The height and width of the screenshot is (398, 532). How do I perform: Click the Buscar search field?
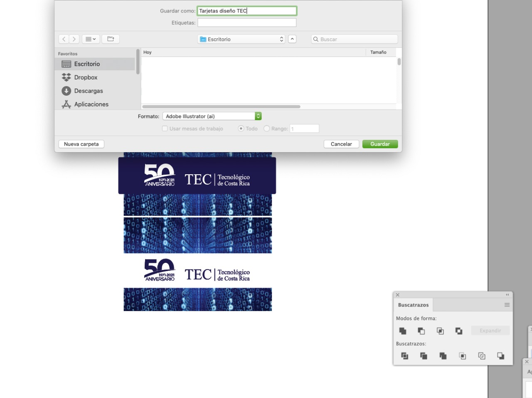click(355, 39)
